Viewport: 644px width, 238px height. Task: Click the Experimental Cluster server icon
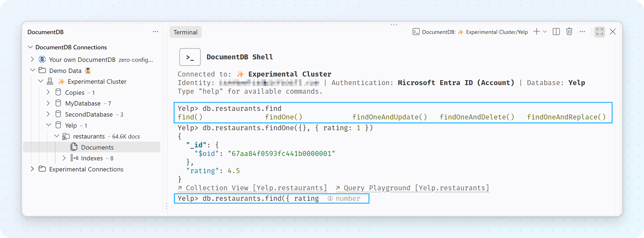50,81
